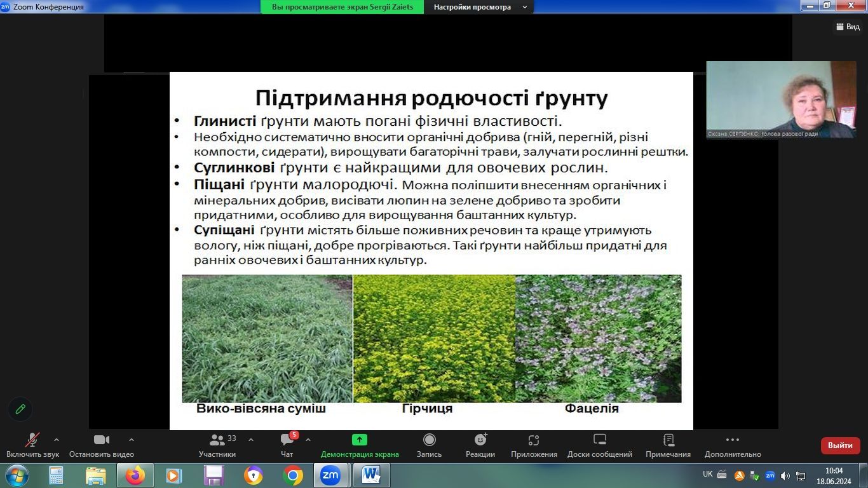Open the Участники participants panel

coord(217,445)
